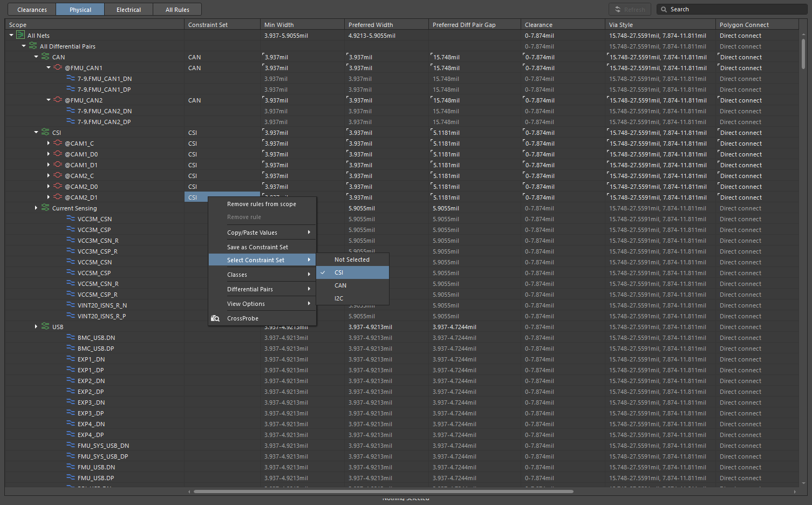Choose I2C constraint set option
The image size is (812, 505).
tap(339, 298)
